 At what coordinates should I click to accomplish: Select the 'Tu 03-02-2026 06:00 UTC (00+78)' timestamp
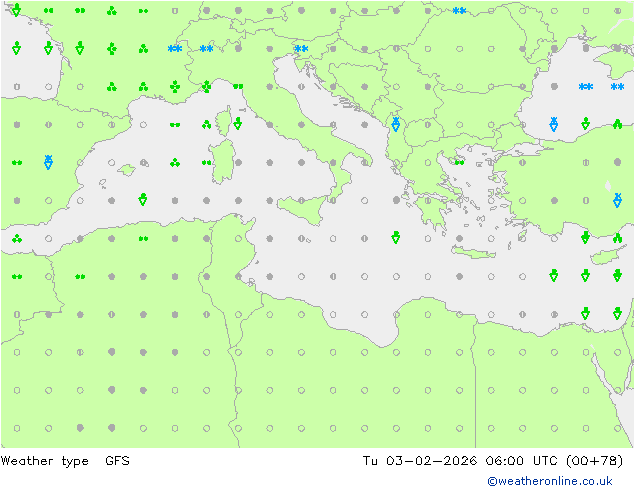click(492, 461)
